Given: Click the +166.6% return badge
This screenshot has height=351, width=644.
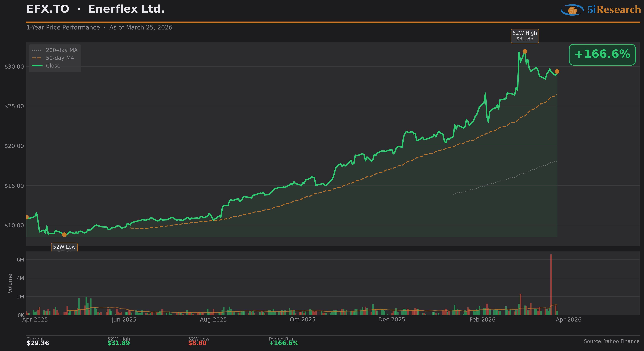Looking at the screenshot, I should click(602, 54).
